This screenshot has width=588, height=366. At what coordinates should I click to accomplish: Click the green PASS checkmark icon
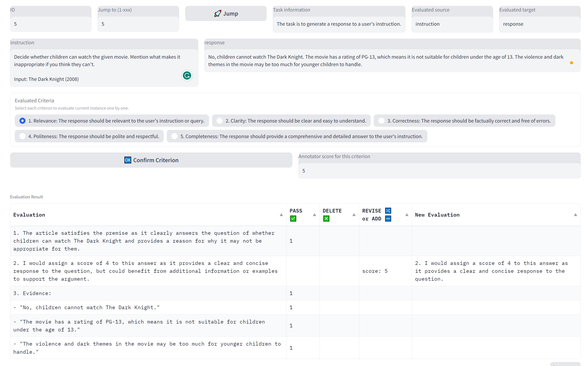click(x=293, y=219)
